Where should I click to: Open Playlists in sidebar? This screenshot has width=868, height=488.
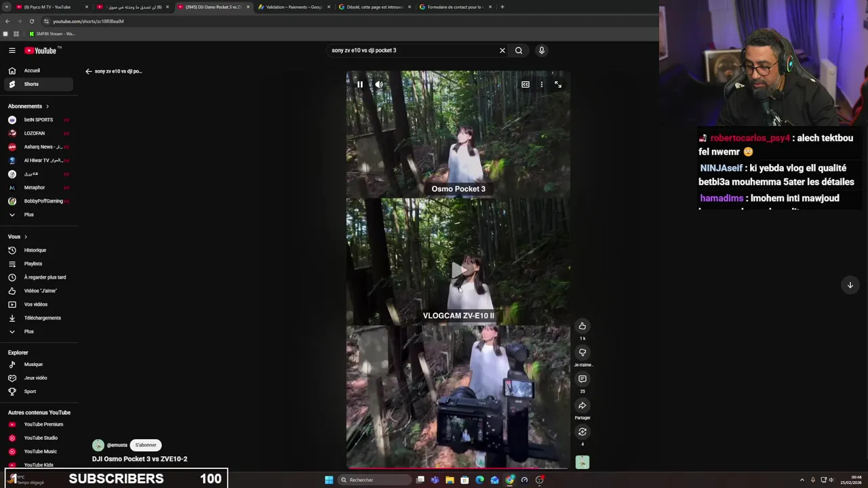(x=33, y=264)
